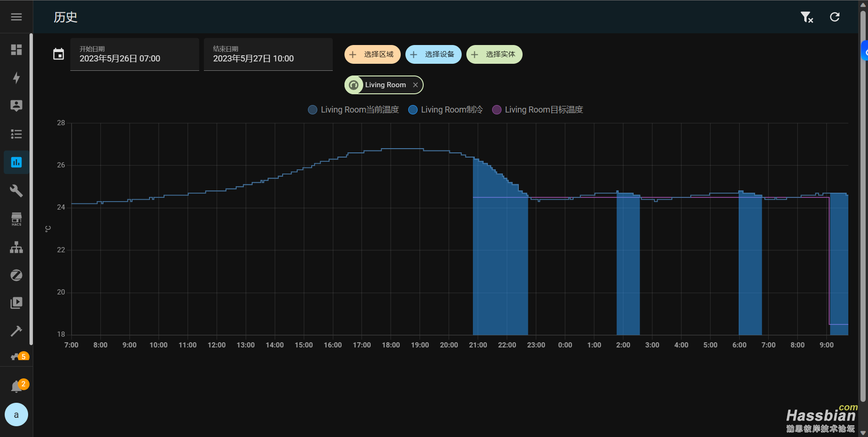Click the page vertical scrollbar
The width and height of the screenshot is (868, 437).
(863, 206)
